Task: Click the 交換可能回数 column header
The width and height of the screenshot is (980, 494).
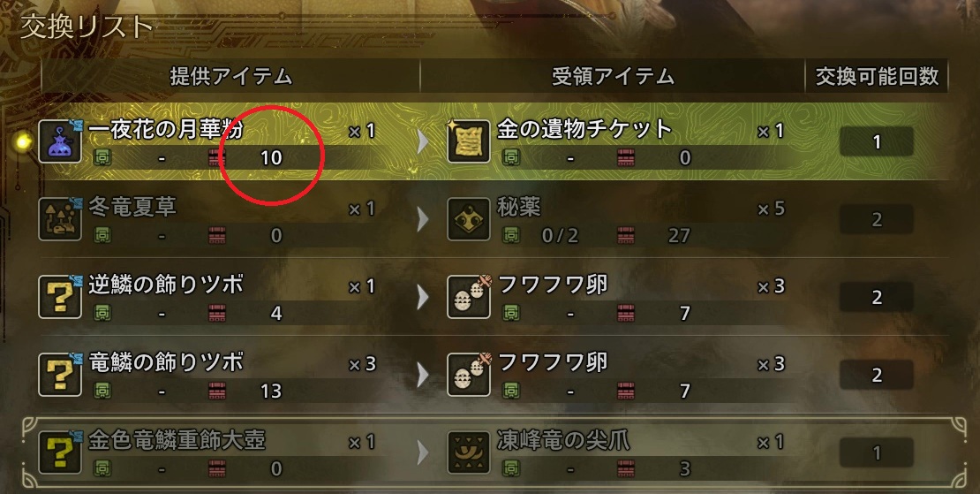Action: click(x=877, y=76)
